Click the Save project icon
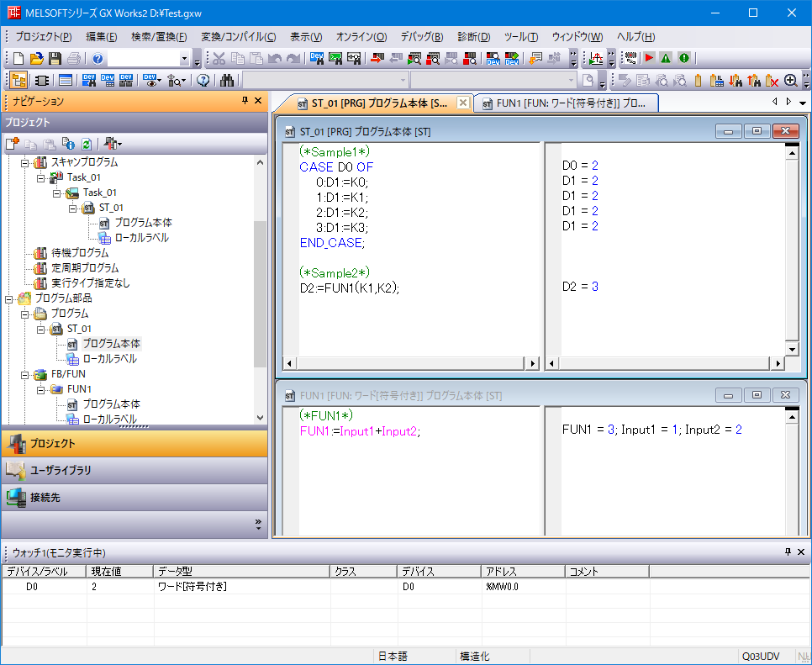The height and width of the screenshot is (665, 812). (55, 58)
